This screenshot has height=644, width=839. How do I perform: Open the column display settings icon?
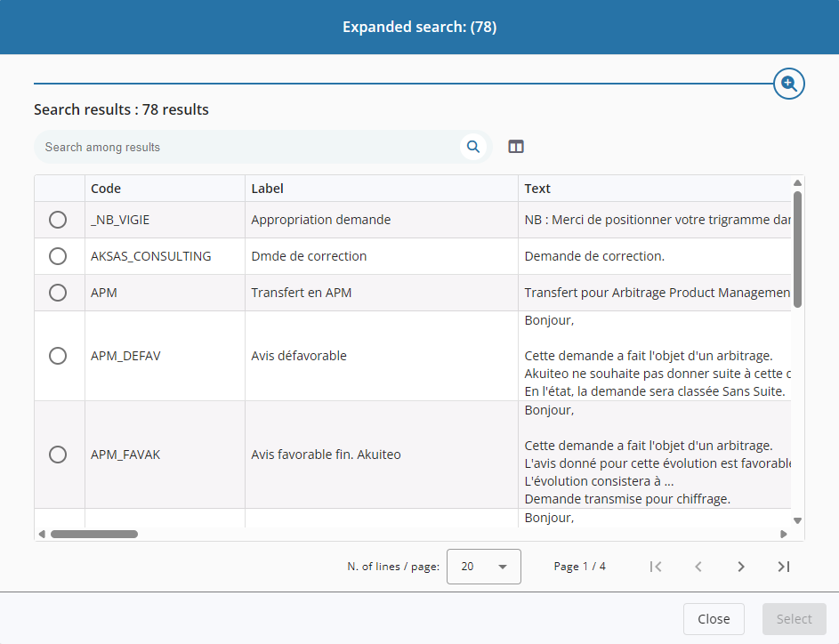(x=516, y=147)
